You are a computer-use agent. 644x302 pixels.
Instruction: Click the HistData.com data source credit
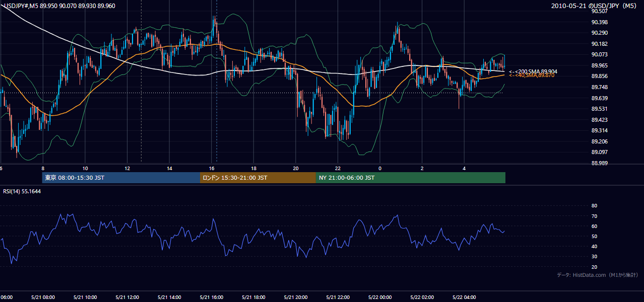click(x=598, y=275)
